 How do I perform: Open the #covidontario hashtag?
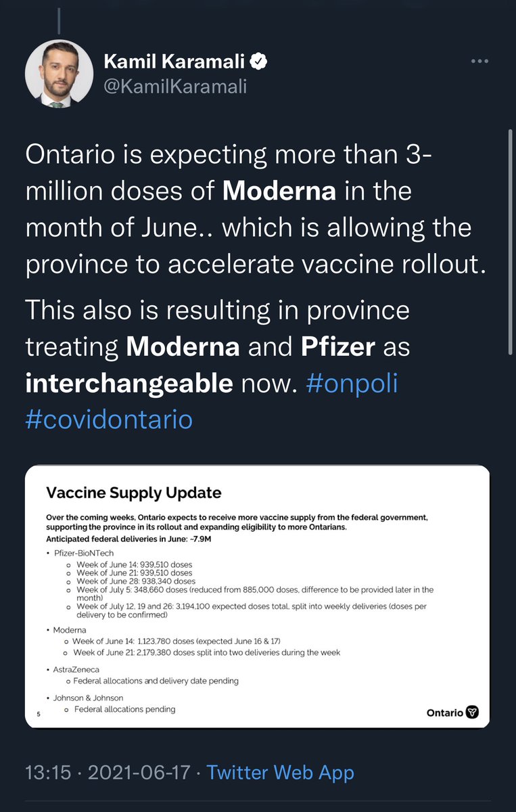click(109, 420)
